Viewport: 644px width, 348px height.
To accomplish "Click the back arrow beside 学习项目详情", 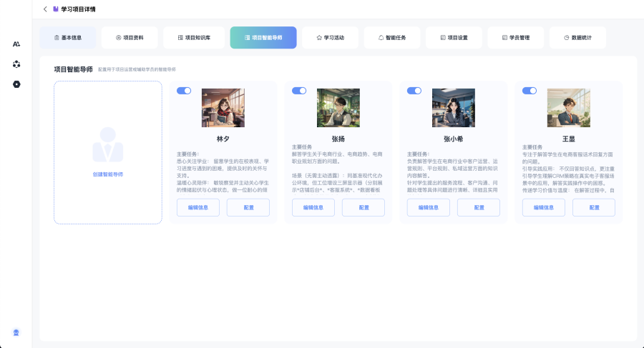I will coord(46,9).
